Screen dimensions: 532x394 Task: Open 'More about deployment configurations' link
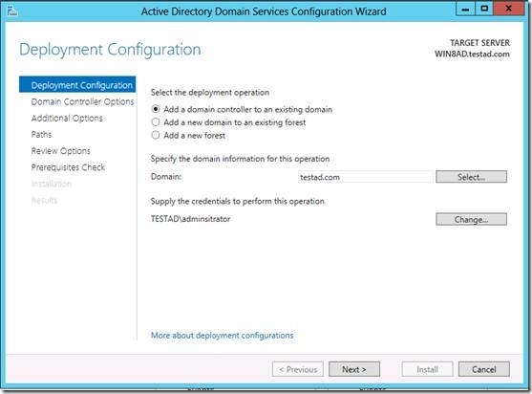tap(223, 336)
